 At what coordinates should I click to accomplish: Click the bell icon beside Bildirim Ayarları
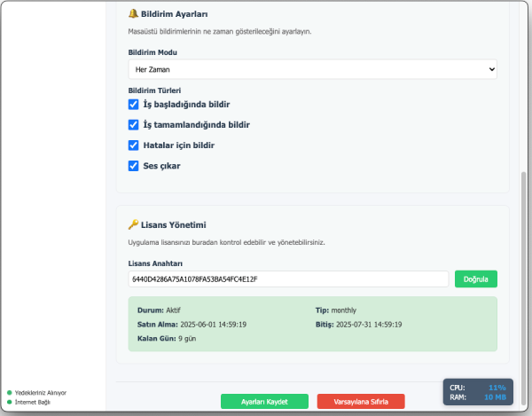coord(133,14)
